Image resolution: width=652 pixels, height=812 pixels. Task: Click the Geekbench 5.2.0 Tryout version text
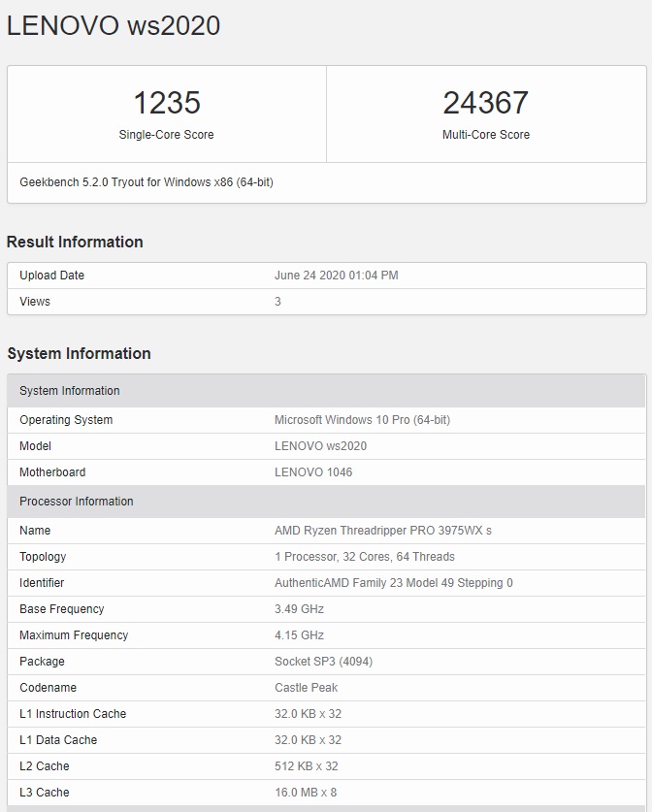[x=146, y=182]
